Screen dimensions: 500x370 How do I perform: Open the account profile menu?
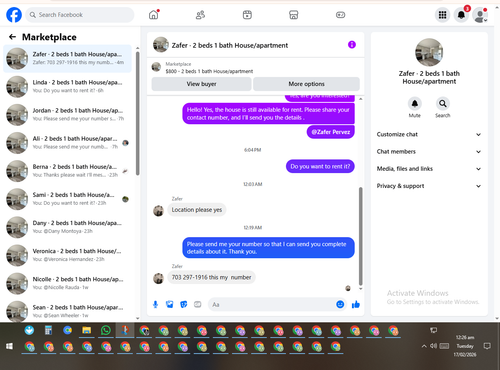[480, 15]
